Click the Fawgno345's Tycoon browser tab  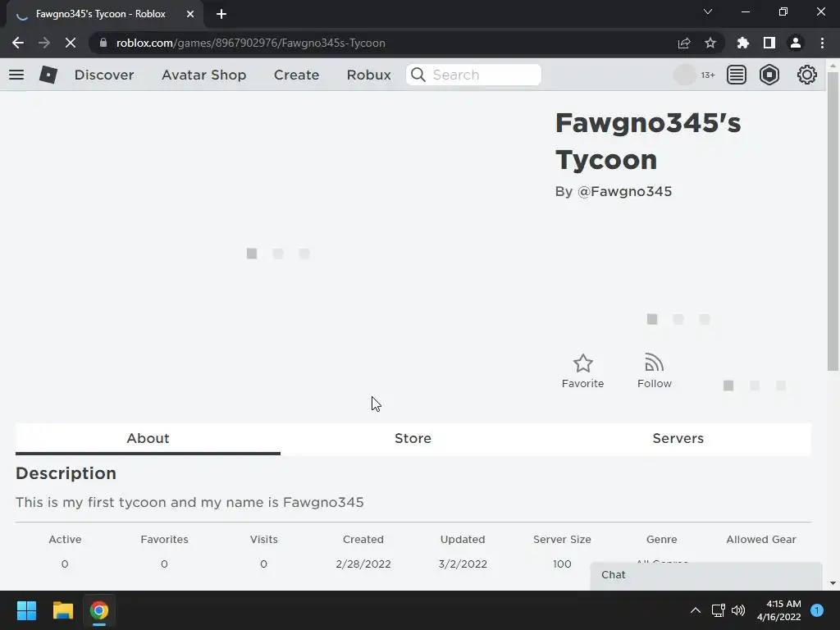pyautogui.click(x=105, y=14)
